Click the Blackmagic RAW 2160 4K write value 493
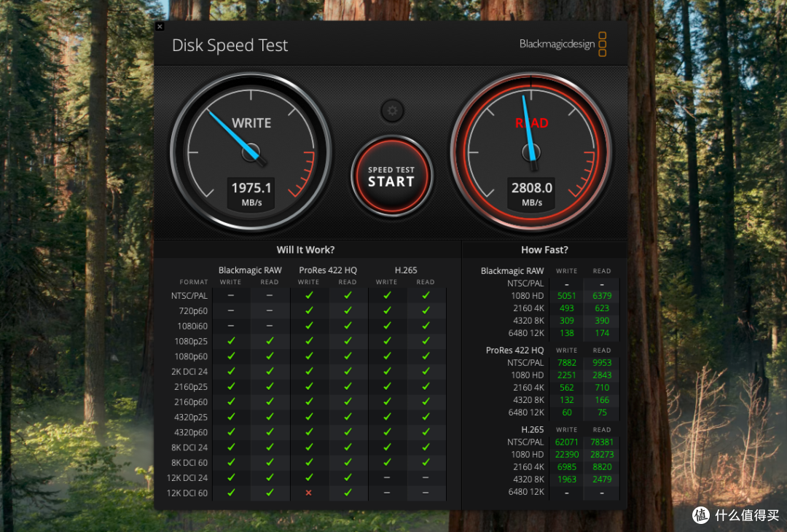This screenshot has height=532, width=787. coord(567,308)
